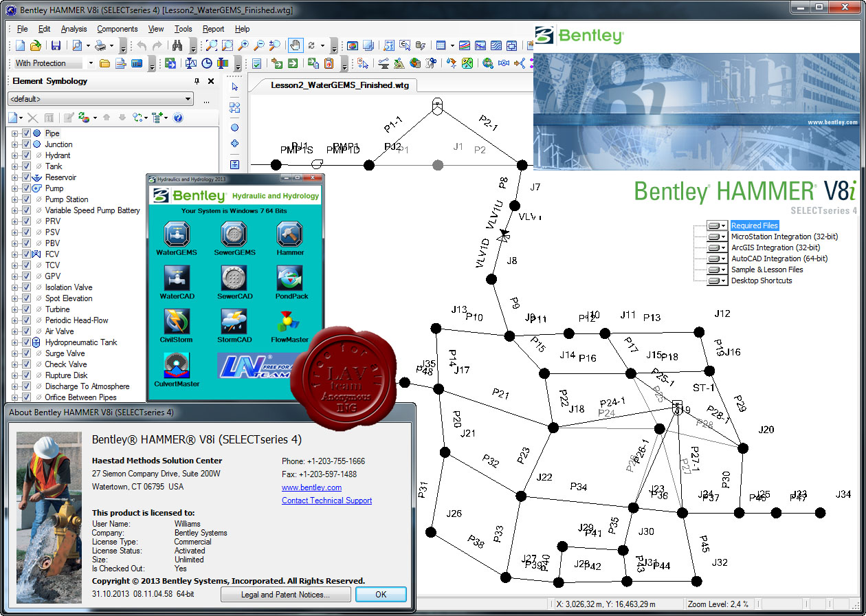Select the Desktop Shortcuts install item
Image resolution: width=866 pixels, height=616 pixels.
(x=762, y=280)
